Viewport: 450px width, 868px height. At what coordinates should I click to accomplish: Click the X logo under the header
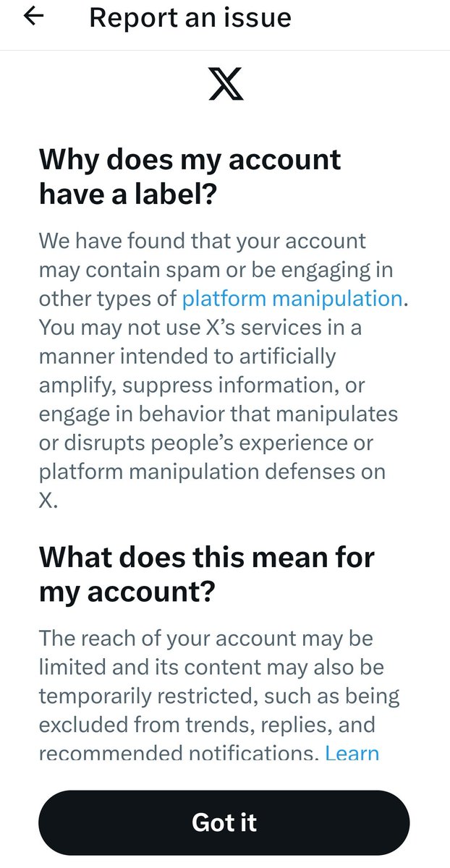226,85
